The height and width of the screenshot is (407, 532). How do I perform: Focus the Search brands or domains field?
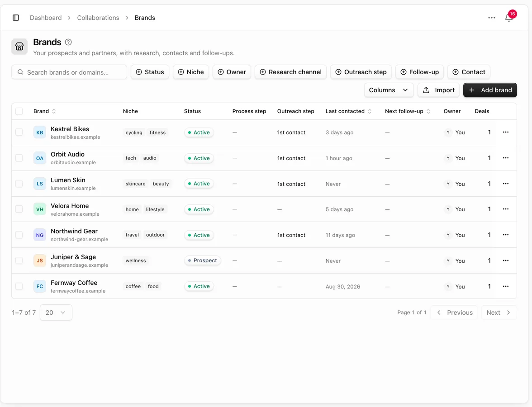(x=69, y=72)
